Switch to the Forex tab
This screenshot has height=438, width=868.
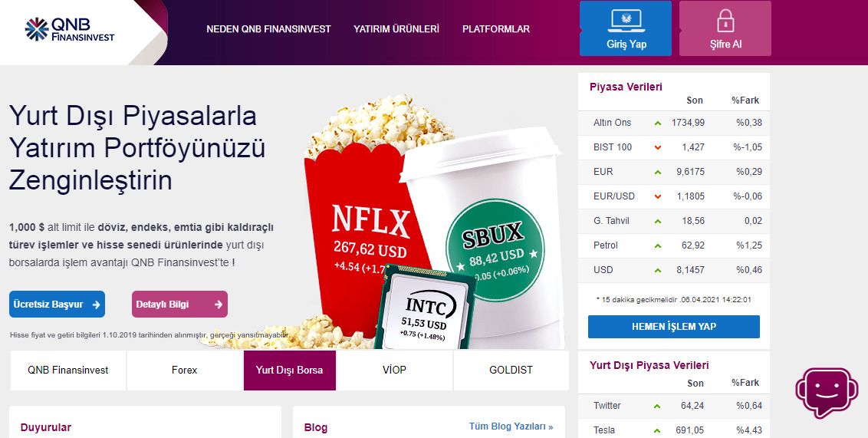pos(184,370)
